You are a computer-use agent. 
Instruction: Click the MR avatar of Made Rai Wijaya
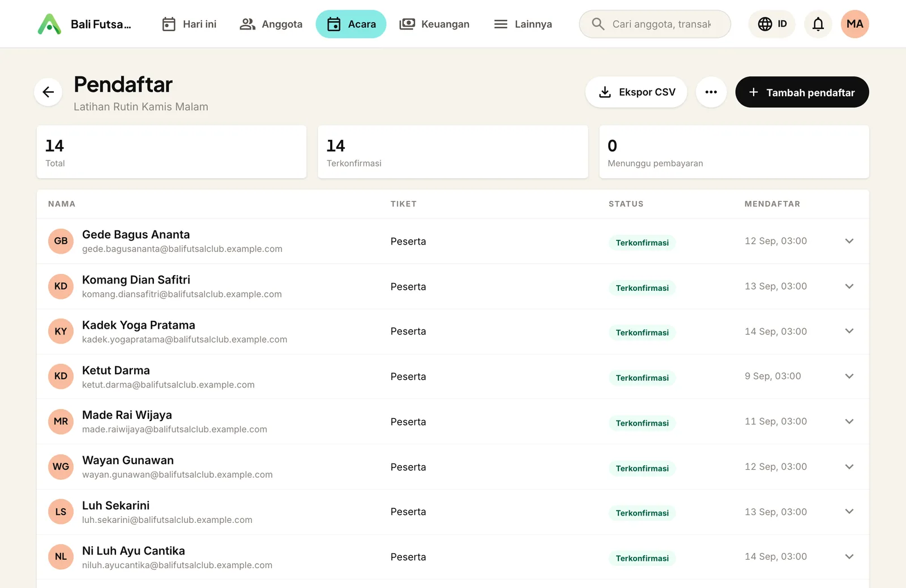click(x=61, y=422)
